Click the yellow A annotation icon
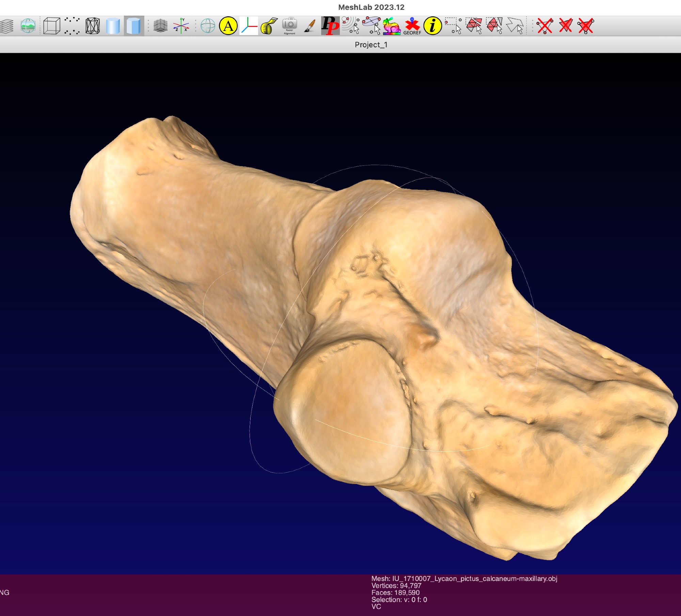The image size is (681, 616). [228, 26]
